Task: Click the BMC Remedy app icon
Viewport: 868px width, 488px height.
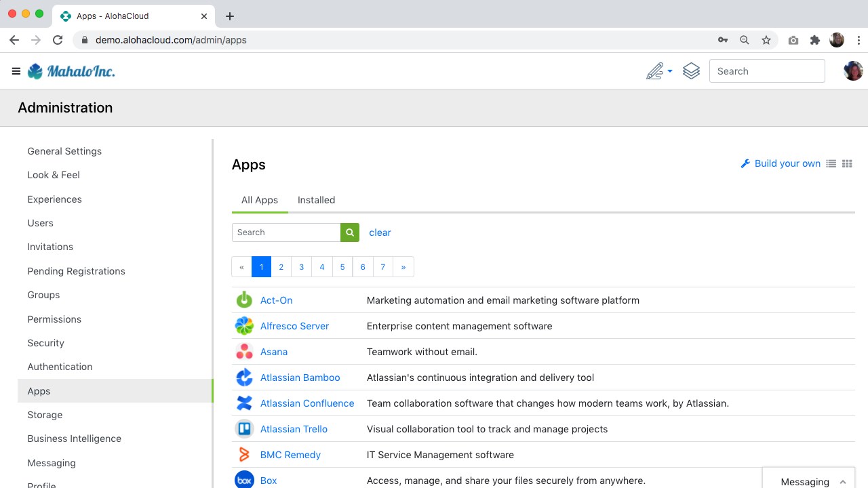Action: pyautogui.click(x=244, y=455)
